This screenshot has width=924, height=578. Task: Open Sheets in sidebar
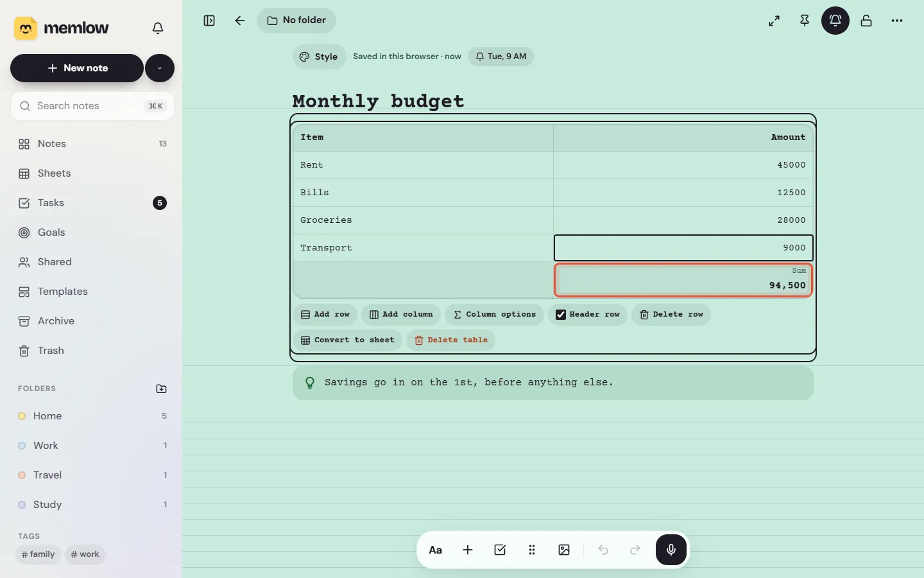click(92, 173)
